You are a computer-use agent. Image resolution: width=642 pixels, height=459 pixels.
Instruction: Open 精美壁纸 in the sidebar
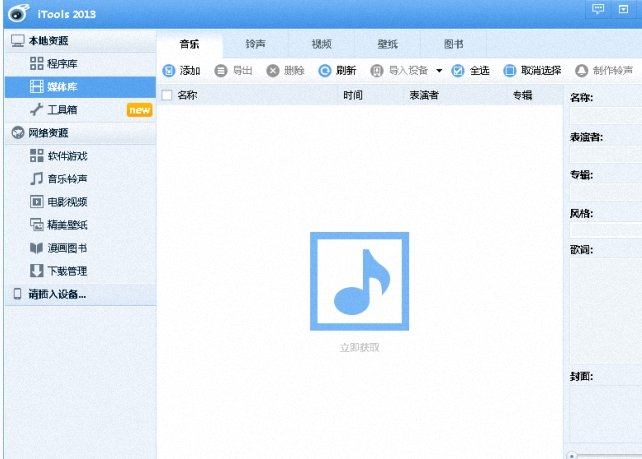[80, 224]
